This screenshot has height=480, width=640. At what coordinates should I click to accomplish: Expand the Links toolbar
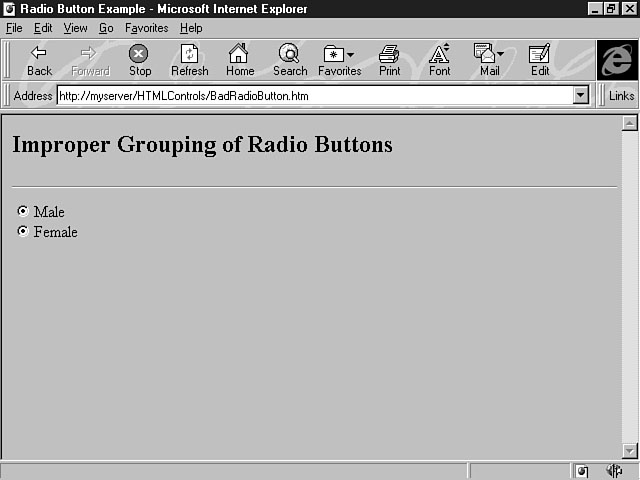tap(620, 96)
